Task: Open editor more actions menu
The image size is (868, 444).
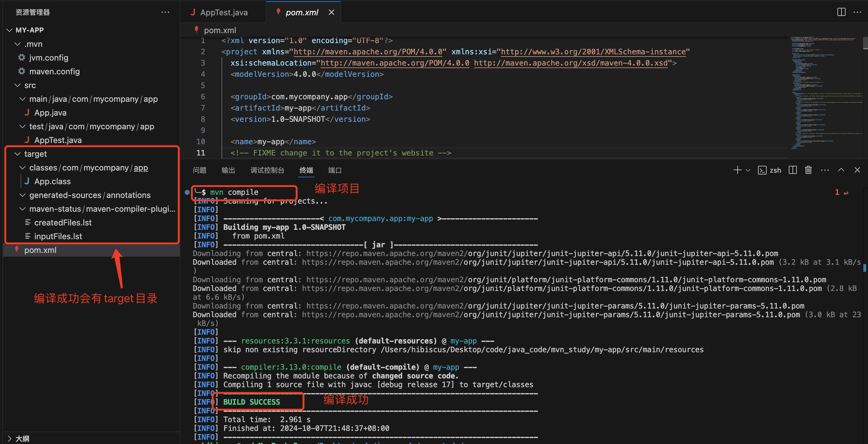Action: tap(857, 12)
